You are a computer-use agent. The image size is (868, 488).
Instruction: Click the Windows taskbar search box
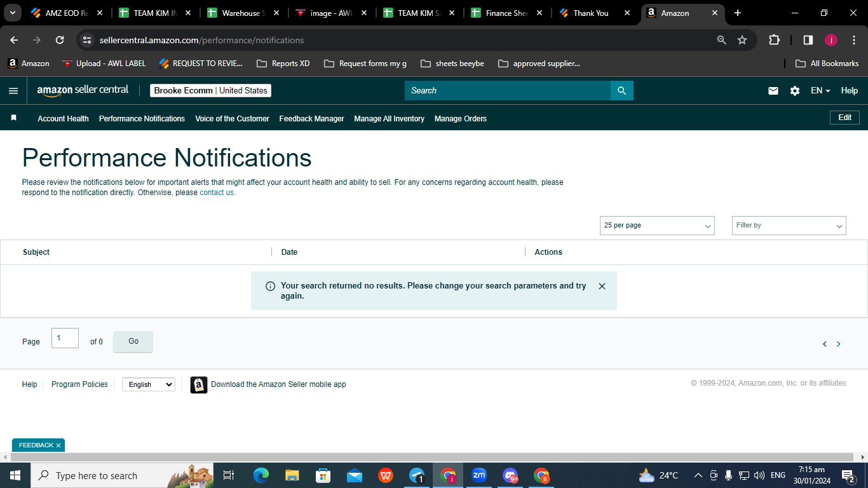(x=123, y=475)
